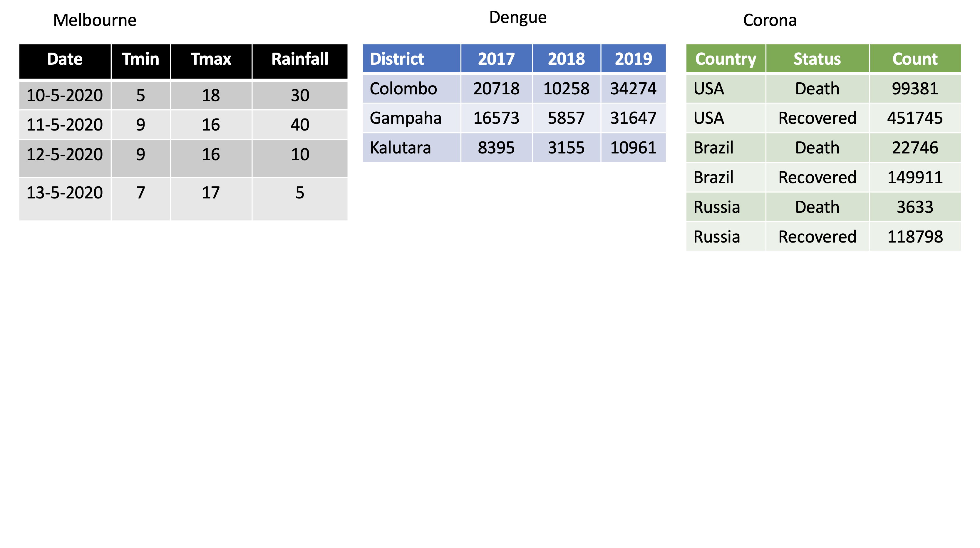This screenshot has height=548, width=980.
Task: Select the USA recovered count 451745
Action: click(x=915, y=118)
